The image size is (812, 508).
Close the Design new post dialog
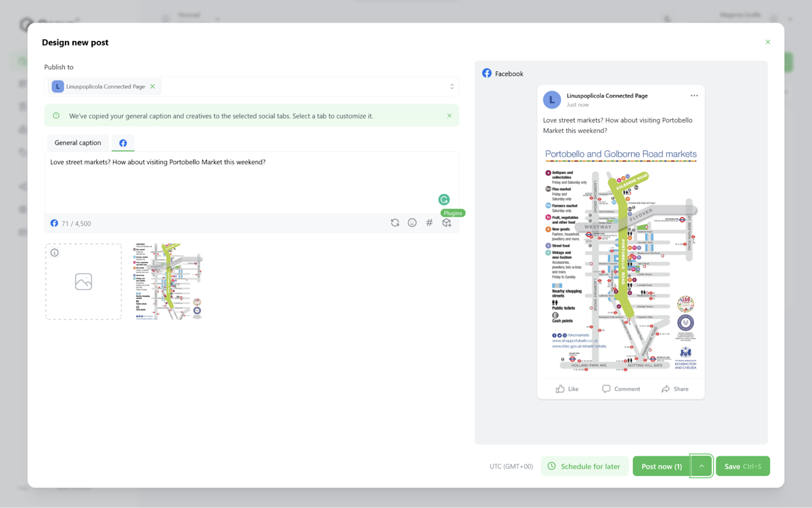tap(767, 42)
